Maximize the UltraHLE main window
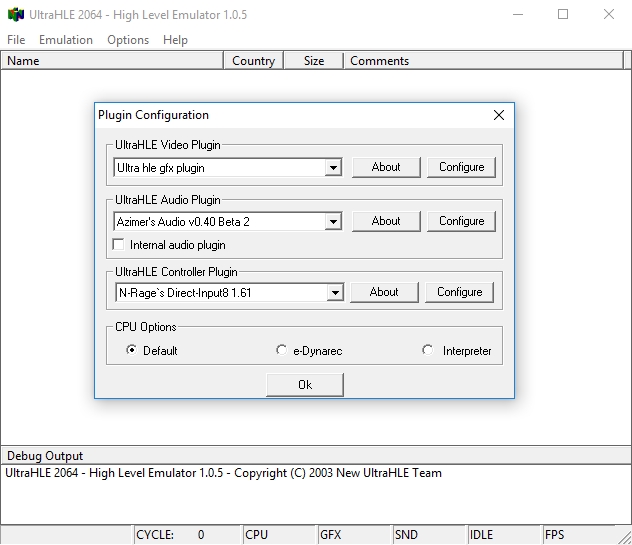The image size is (632, 545). click(563, 15)
